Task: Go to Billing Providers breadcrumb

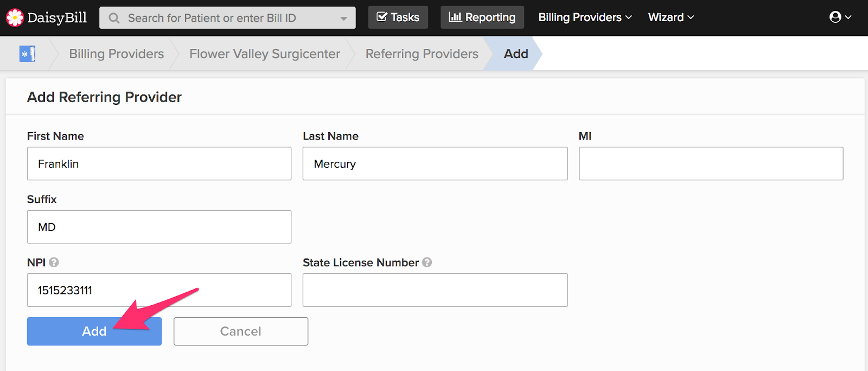Action: click(116, 54)
